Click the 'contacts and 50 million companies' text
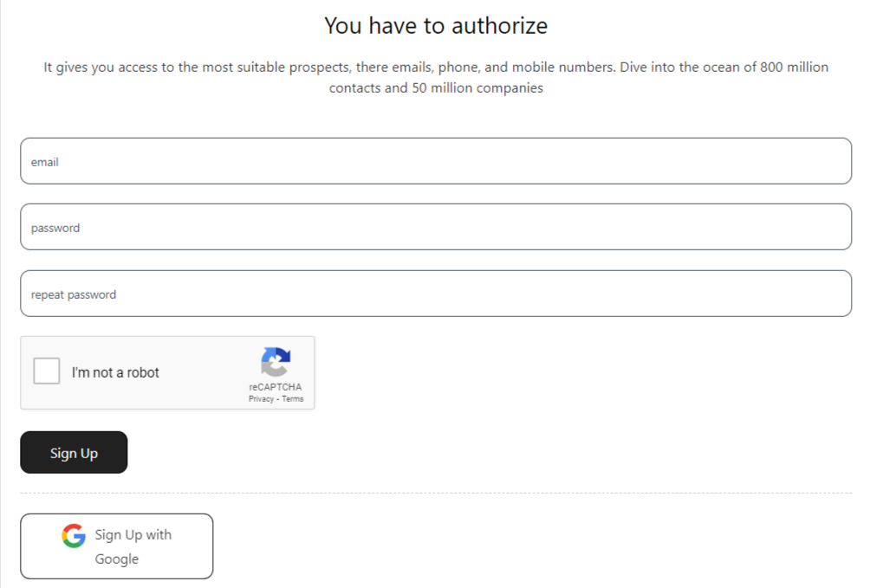883x588 pixels. pyautogui.click(x=436, y=88)
